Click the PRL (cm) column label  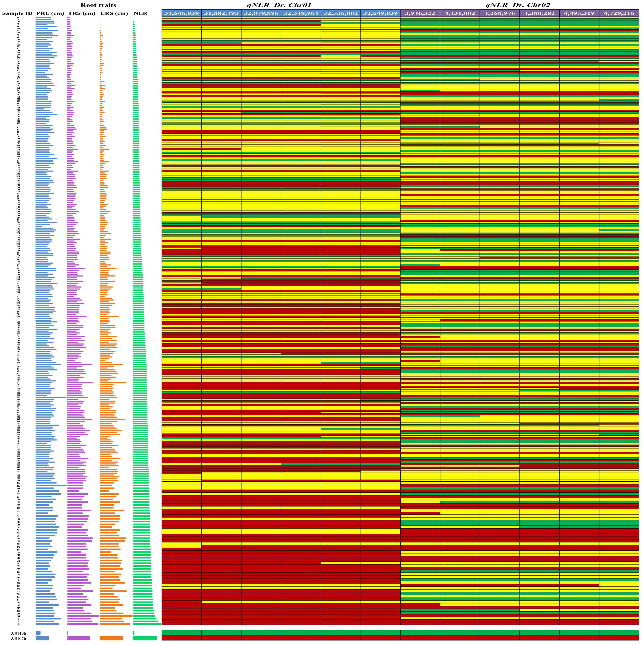point(50,13)
